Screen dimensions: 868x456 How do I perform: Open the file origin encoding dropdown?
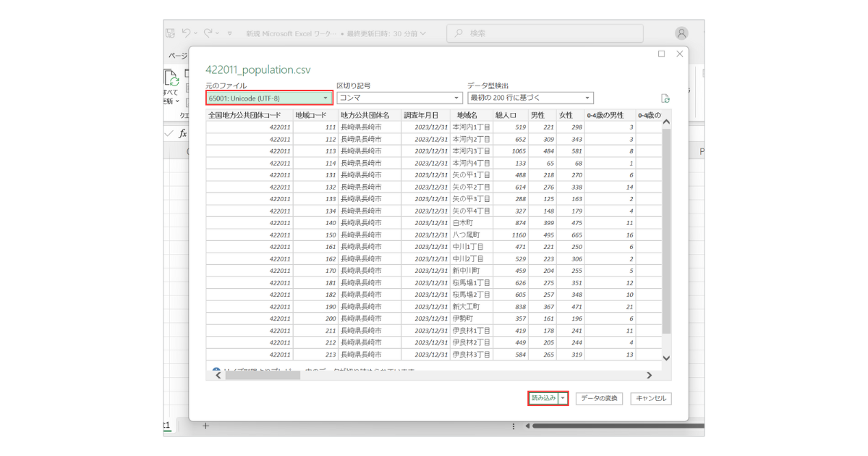pos(269,98)
